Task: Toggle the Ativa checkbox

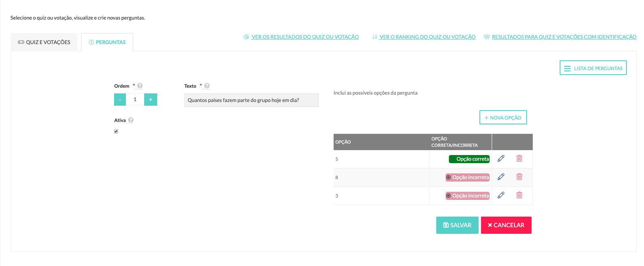Action: click(x=116, y=131)
